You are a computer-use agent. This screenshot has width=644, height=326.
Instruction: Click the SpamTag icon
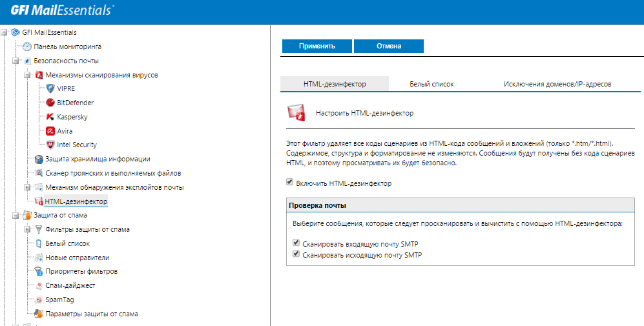pos(39,300)
